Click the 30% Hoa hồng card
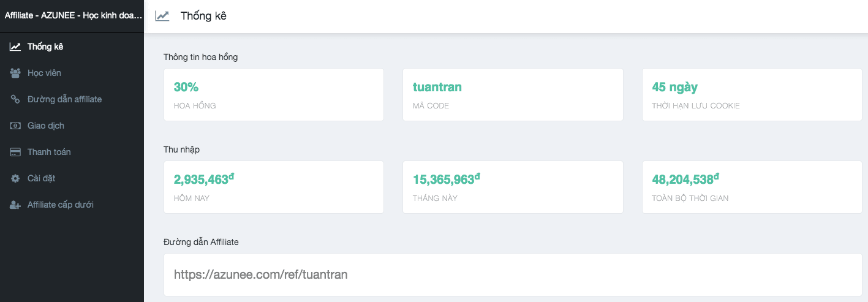Screen dimensions: 868x302 click(274, 94)
